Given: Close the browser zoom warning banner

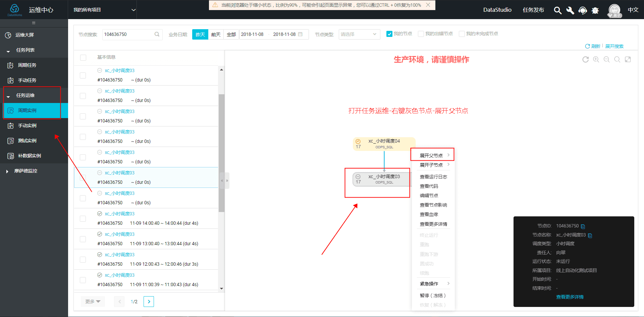Looking at the screenshot, I should click(x=428, y=5).
